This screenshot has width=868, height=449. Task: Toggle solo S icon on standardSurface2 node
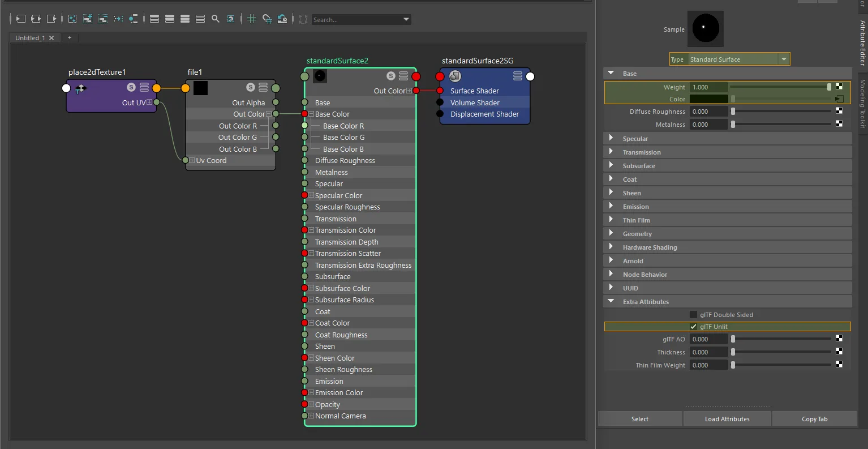point(391,76)
